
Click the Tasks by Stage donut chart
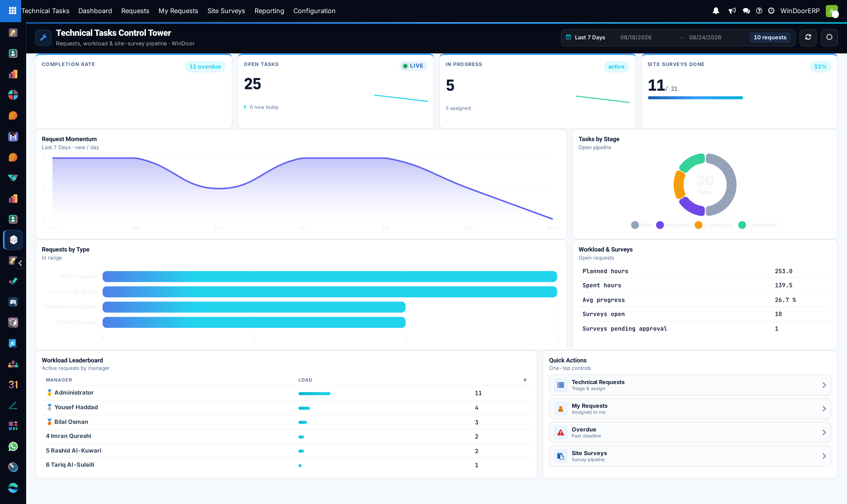pos(705,184)
